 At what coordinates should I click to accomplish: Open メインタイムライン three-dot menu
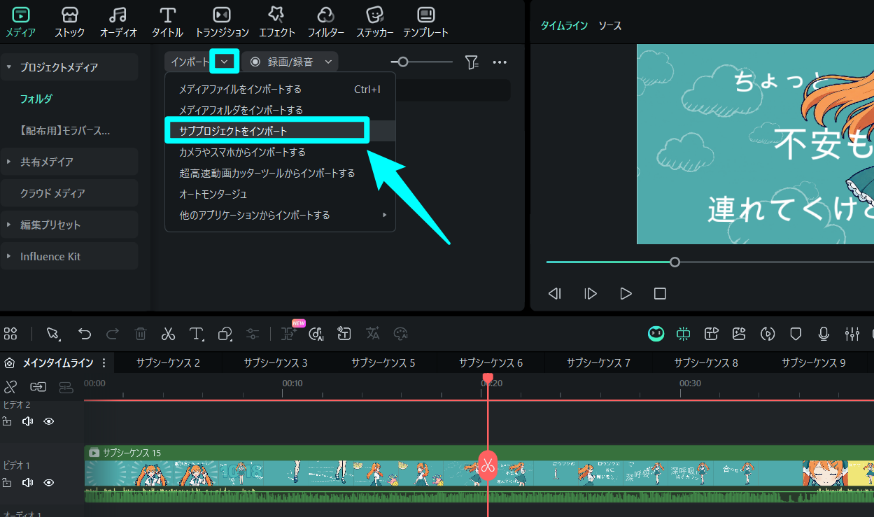104,363
